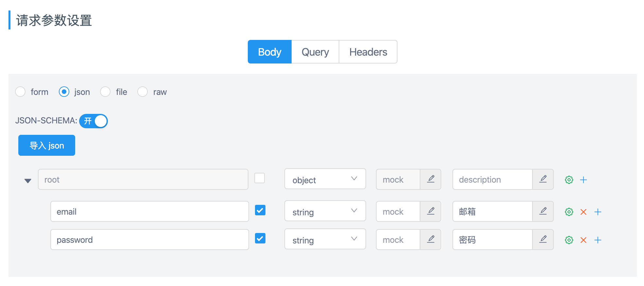
Task: Open root advanced settings gear icon
Action: point(569,180)
